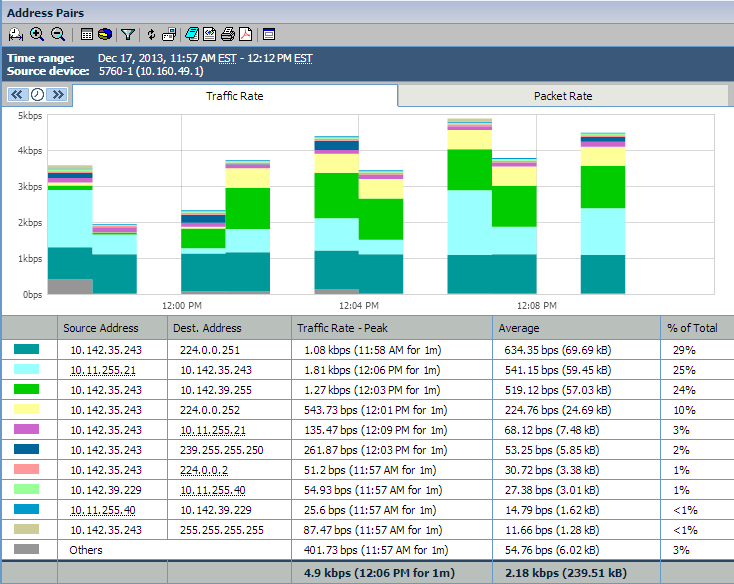Click the zoom in magnifier icon
Screen dimensions: 734x584
point(37,34)
